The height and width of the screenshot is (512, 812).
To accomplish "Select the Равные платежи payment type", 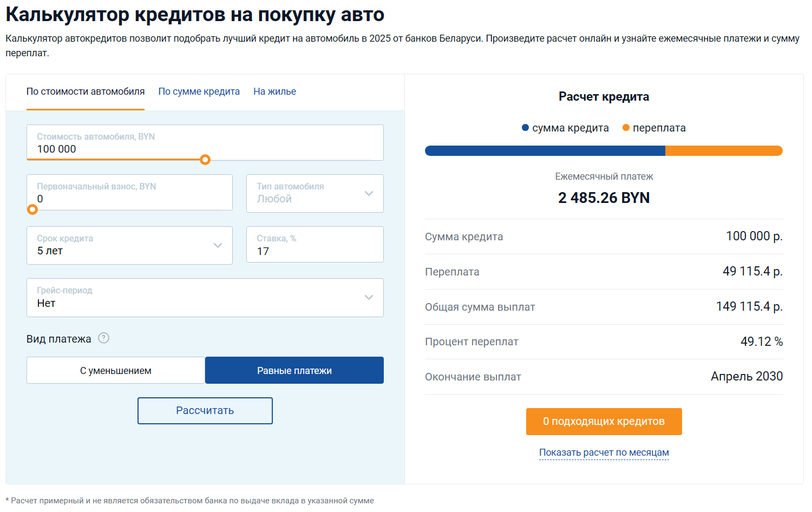I will coord(294,371).
